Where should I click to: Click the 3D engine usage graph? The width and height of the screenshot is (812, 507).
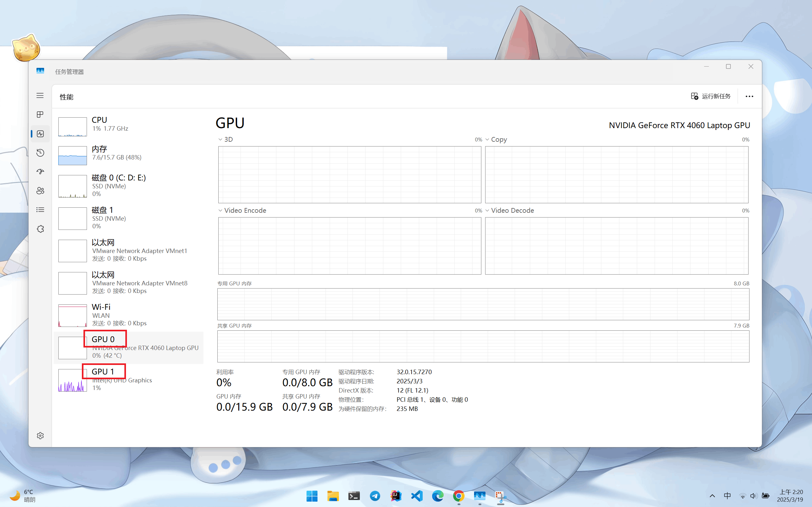pyautogui.click(x=350, y=175)
